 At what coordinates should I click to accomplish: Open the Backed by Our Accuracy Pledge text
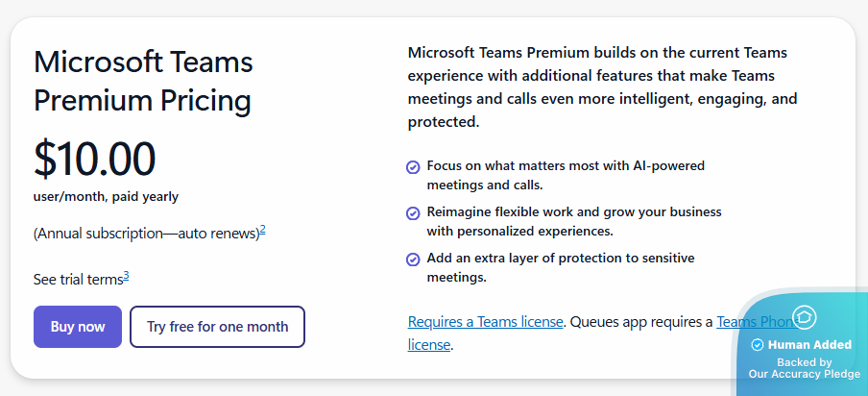(x=805, y=368)
